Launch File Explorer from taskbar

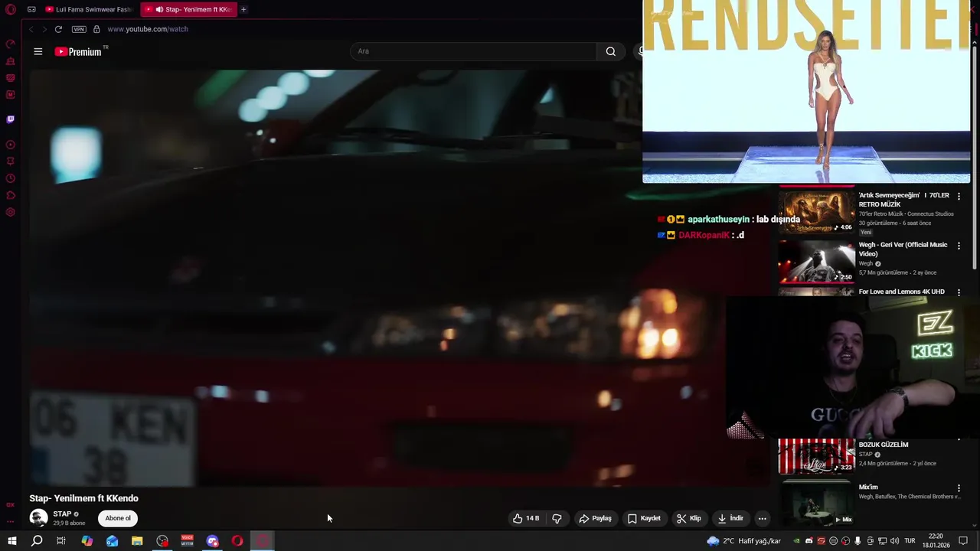click(x=137, y=541)
